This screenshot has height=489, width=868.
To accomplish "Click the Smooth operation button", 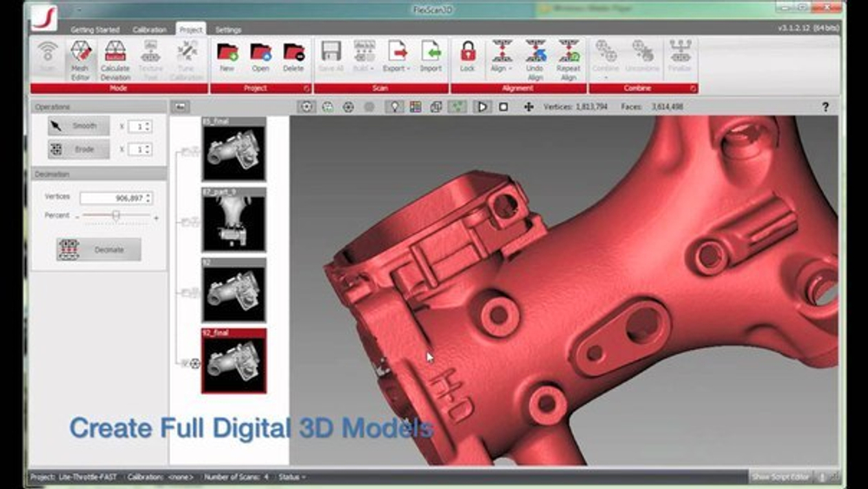I will tap(79, 126).
